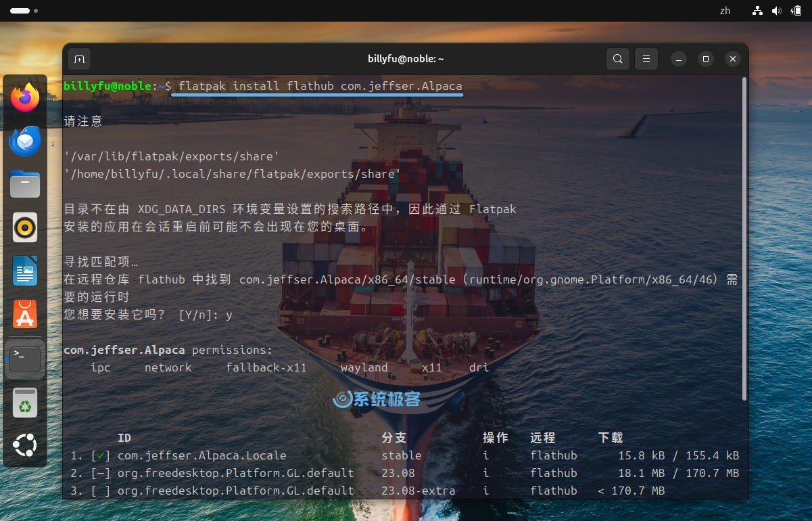Select the '/var/lib/flatpak/exports/share' path
Screen dimensions: 812x521
pyautogui.click(x=172, y=156)
